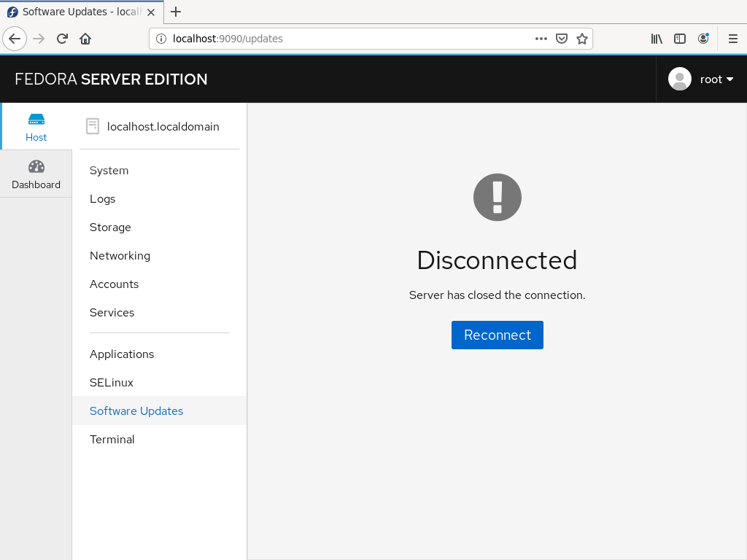Viewport: 747px width, 560px height.
Task: Click the Host server icon
Action: 36,119
